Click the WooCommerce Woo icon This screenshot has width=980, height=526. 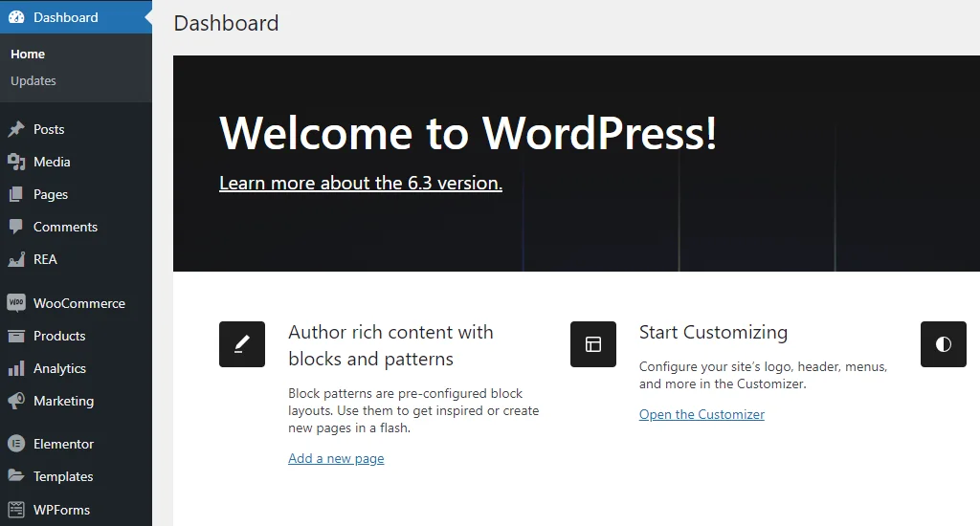(16, 303)
